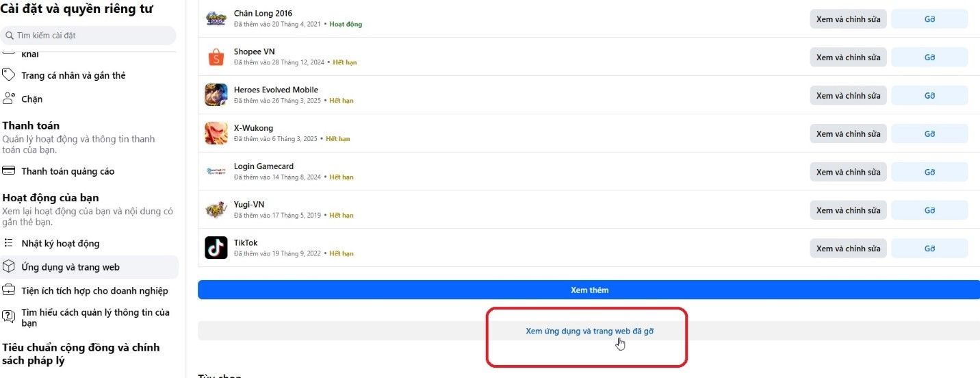
Task: Open Nhật ký hoạt động
Action: pos(60,243)
